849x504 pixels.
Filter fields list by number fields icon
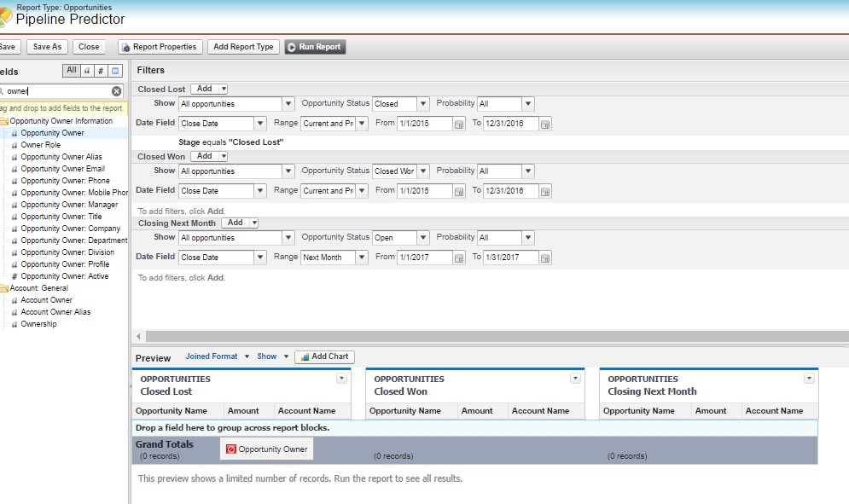(x=100, y=71)
